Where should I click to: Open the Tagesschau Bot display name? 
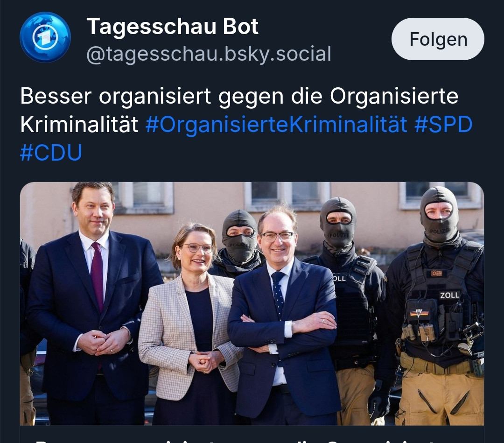tap(172, 26)
